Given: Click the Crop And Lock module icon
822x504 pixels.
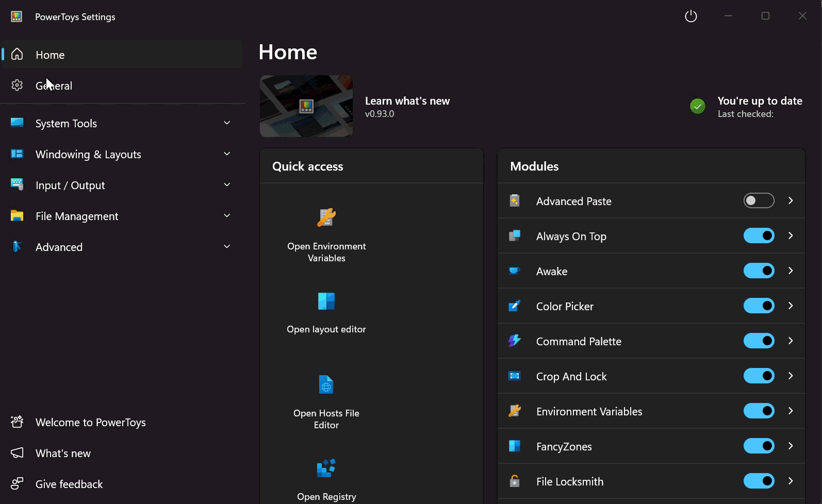Looking at the screenshot, I should tap(515, 376).
